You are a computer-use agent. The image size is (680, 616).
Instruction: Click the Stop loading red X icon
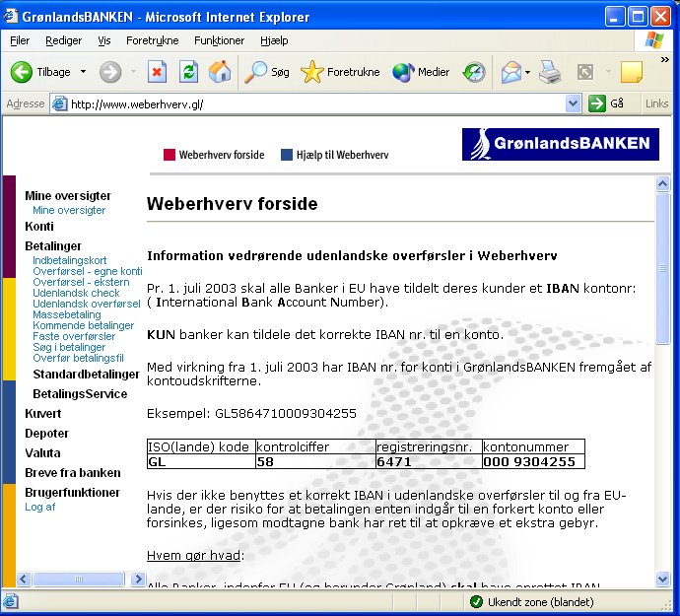tap(157, 72)
